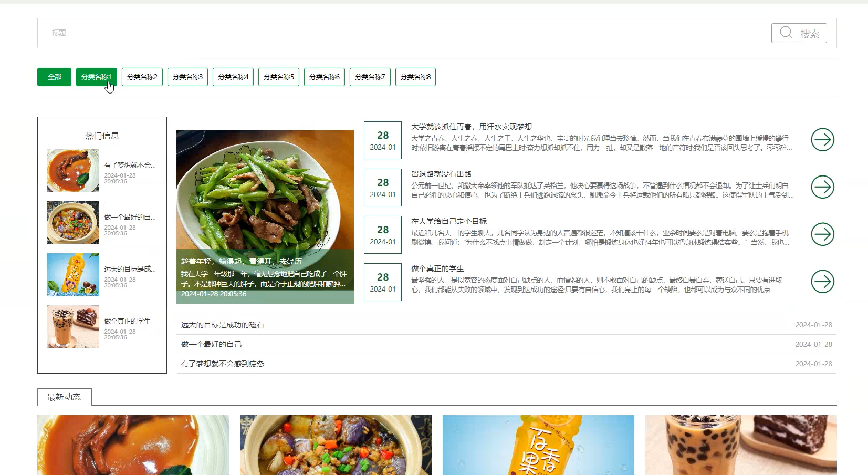The height and width of the screenshot is (475, 868).
Task: Open passion fruit drink thumbnail in 热门信息
Action: tap(73, 274)
